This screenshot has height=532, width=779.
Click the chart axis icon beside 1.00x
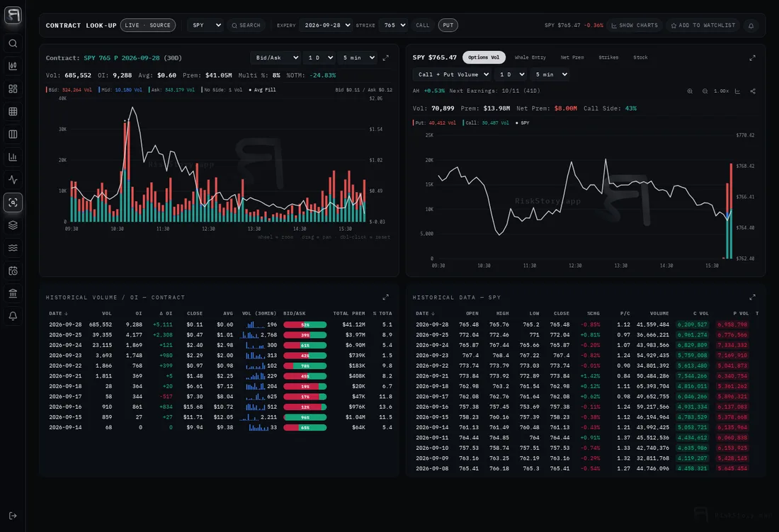coord(737,91)
